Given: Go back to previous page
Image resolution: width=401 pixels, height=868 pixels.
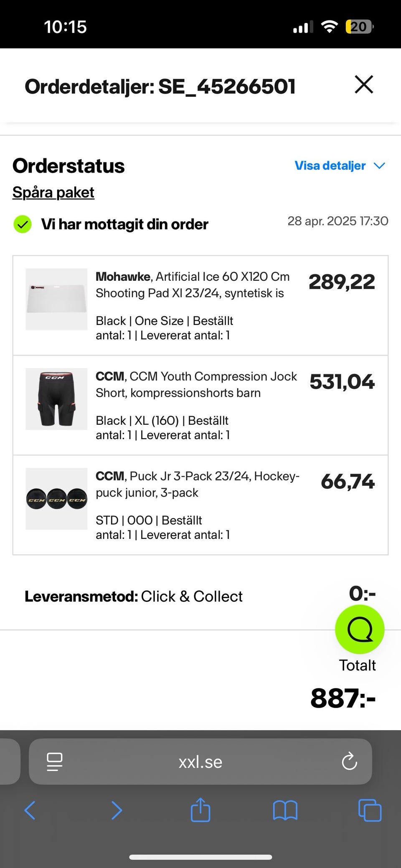Looking at the screenshot, I should (x=30, y=810).
